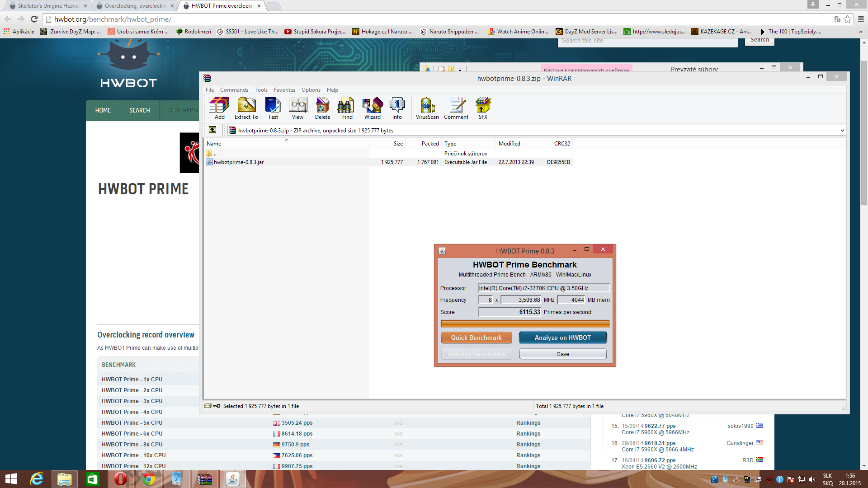This screenshot has height=488, width=868.
Task: Sort files by Name column
Action: click(x=287, y=144)
